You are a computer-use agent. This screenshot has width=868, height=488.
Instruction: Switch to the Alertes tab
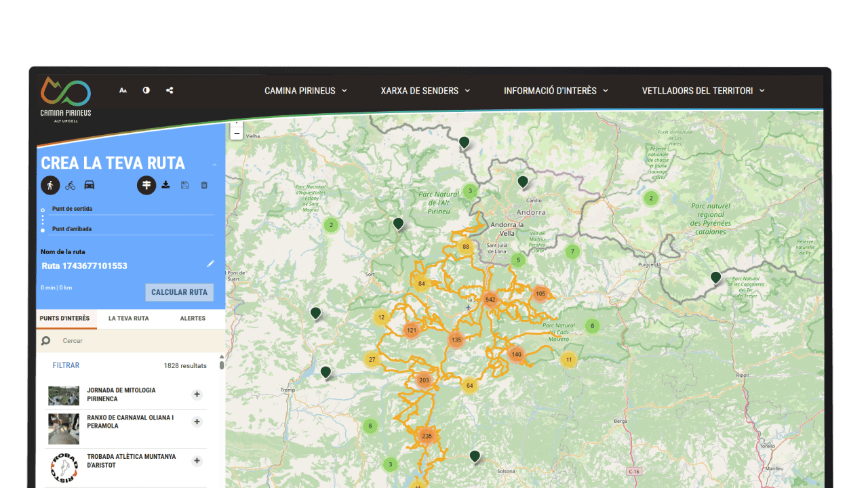click(193, 319)
